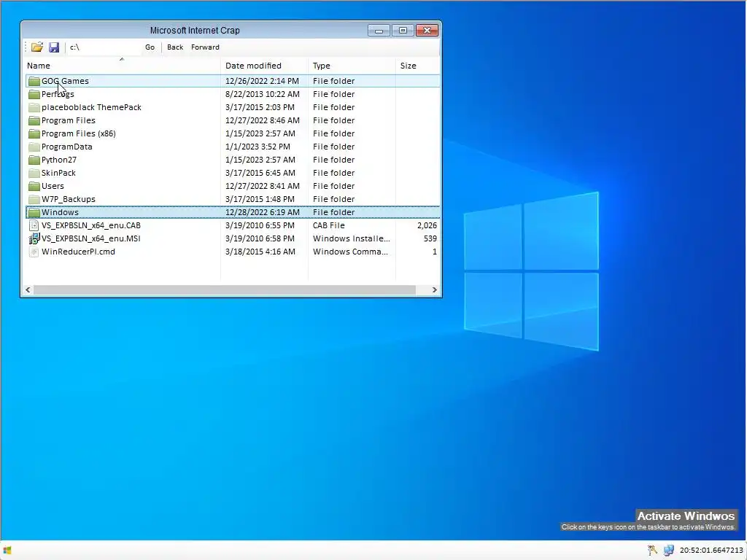
Task: Select the GOG Games row name
Action: (x=65, y=81)
